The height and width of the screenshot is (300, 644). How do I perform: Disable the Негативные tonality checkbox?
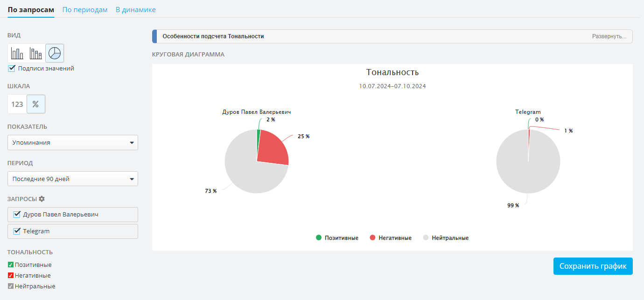[x=11, y=275]
